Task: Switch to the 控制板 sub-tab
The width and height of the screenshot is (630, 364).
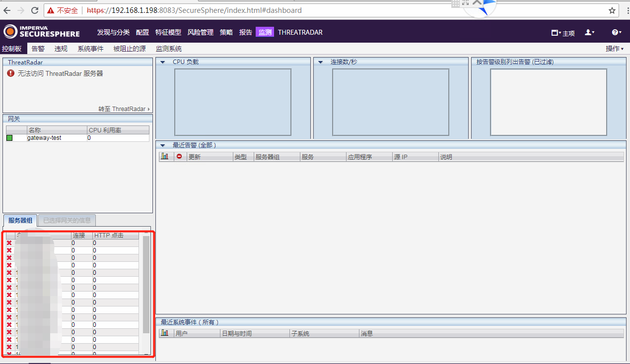Action: (x=11, y=49)
